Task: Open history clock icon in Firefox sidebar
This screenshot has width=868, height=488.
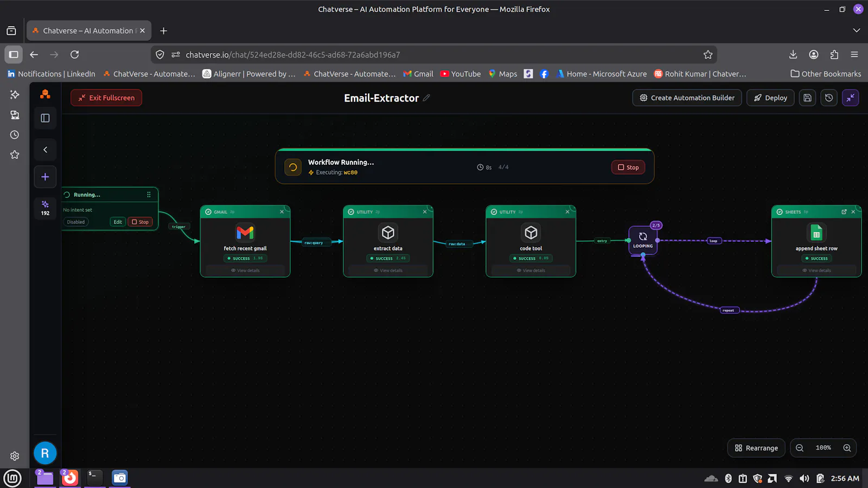Action: click(x=15, y=135)
